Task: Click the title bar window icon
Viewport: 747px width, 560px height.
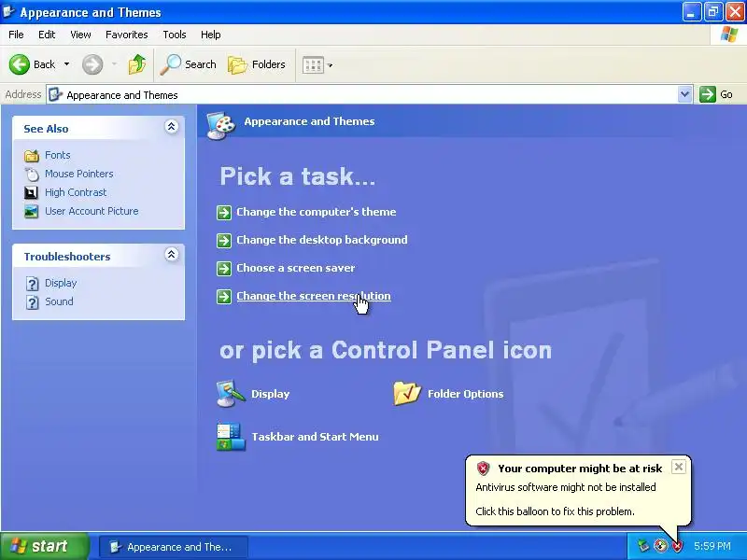Action: tap(8, 11)
